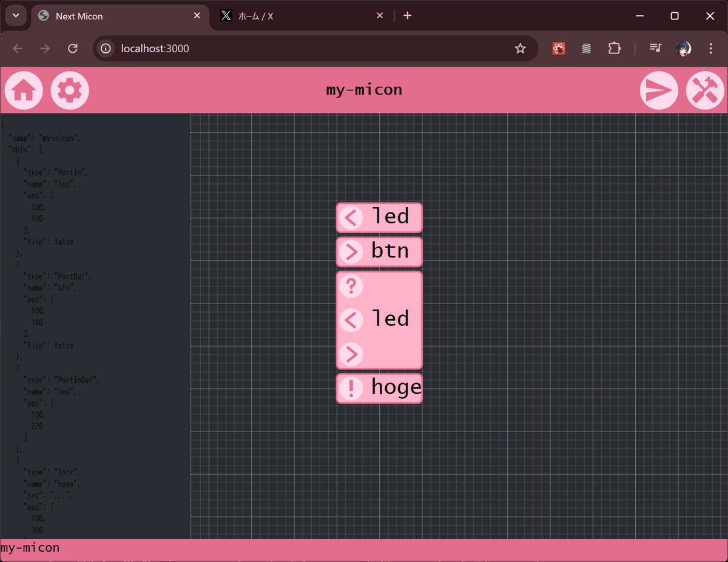Screen dimensions: 728x562
Task: Click the my-micon title in the header
Action: coord(364,90)
